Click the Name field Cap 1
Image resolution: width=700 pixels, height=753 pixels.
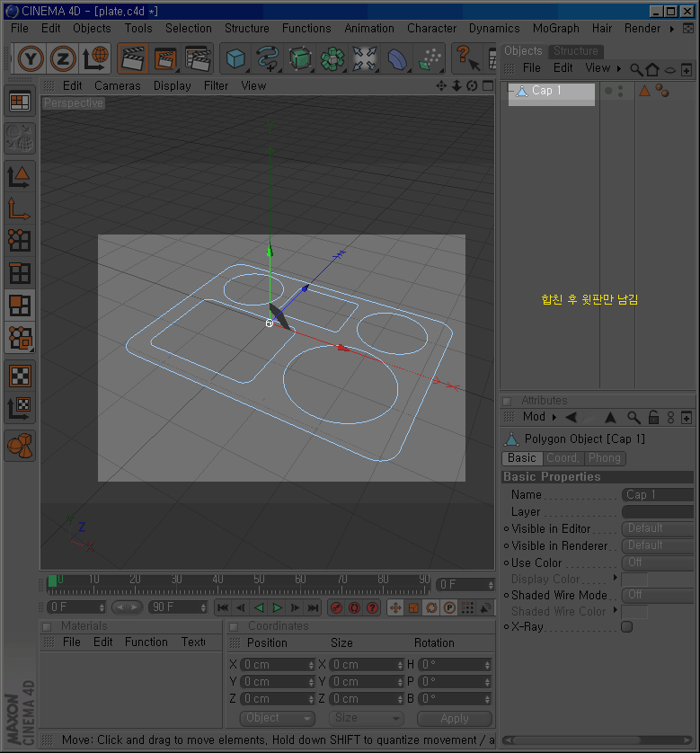tap(658, 494)
